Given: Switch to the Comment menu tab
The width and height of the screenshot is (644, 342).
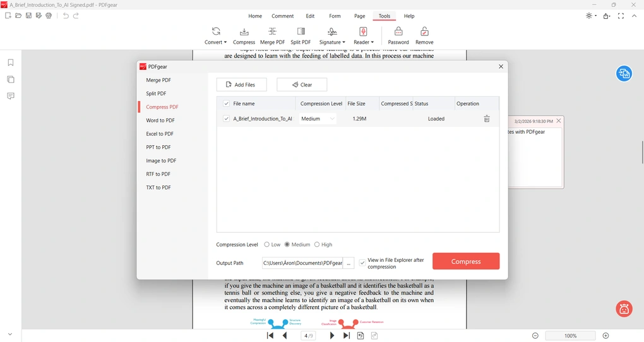Looking at the screenshot, I should click(282, 16).
